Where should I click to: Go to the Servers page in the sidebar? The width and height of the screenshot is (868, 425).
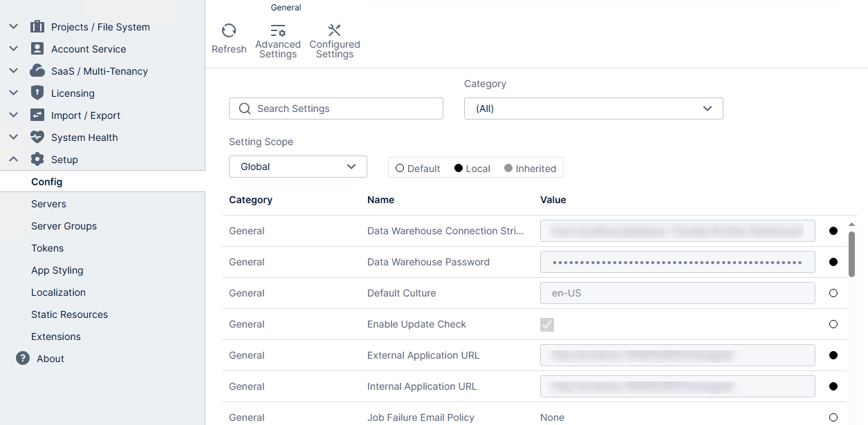pos(48,203)
